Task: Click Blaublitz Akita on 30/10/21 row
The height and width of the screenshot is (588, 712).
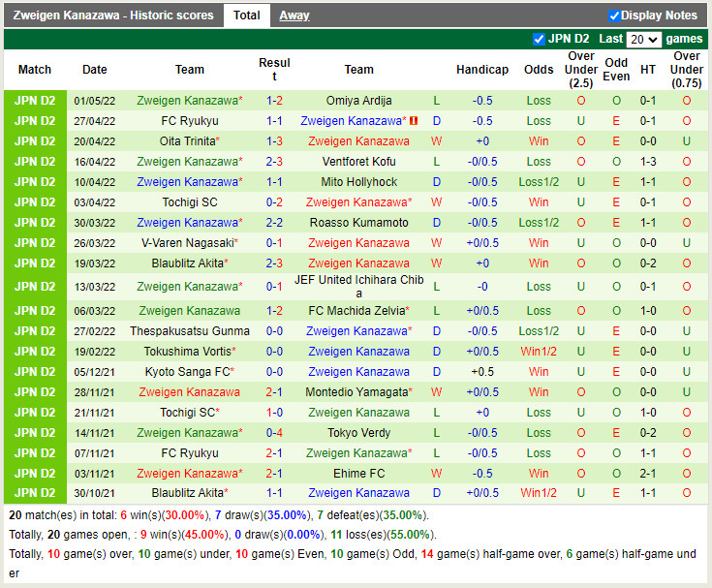Action: [190, 493]
